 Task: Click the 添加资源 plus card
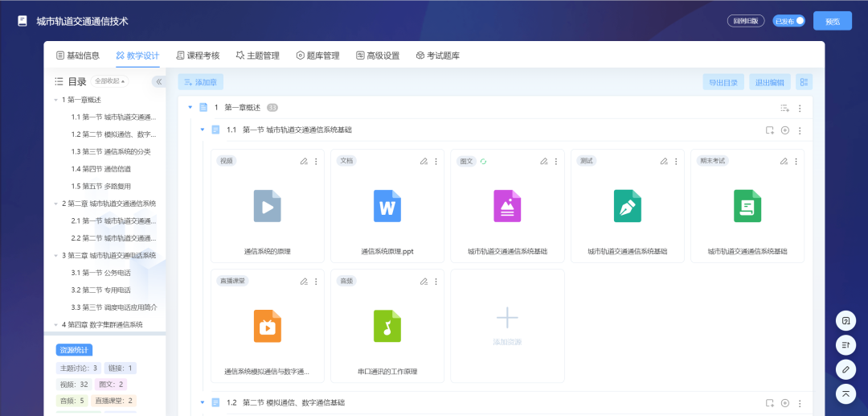508,326
